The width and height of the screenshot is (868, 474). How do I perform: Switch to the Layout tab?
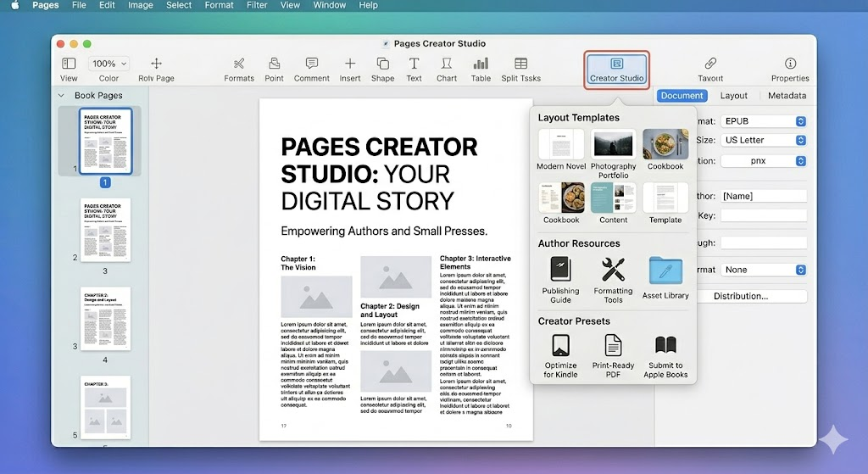[x=733, y=95]
